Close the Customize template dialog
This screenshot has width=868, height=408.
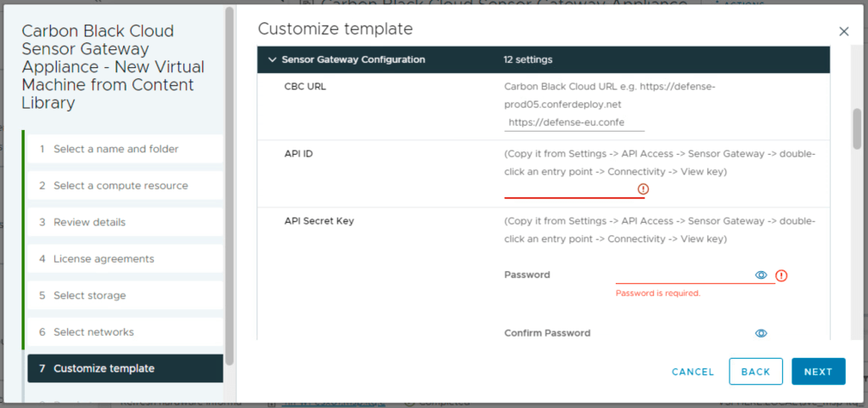point(843,31)
